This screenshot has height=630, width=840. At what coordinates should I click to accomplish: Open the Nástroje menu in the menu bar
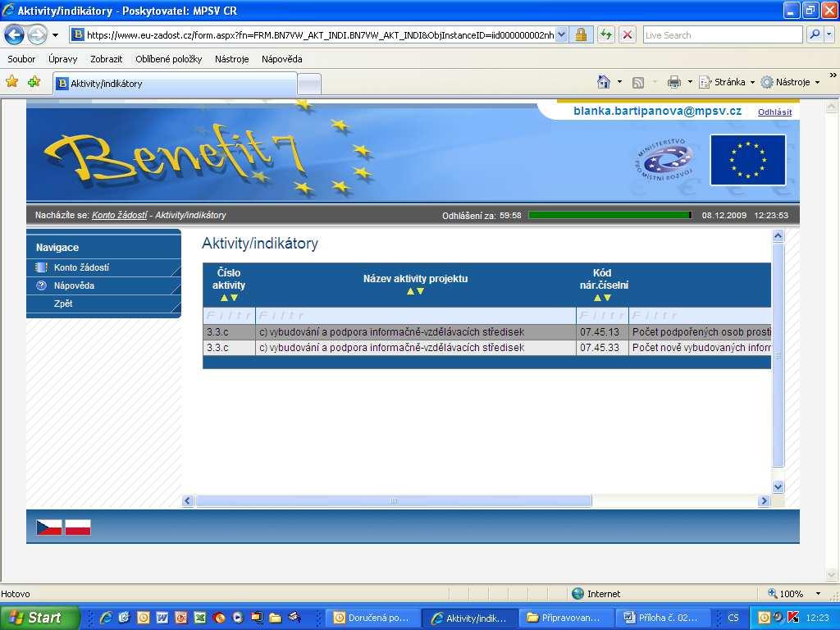tap(232, 59)
